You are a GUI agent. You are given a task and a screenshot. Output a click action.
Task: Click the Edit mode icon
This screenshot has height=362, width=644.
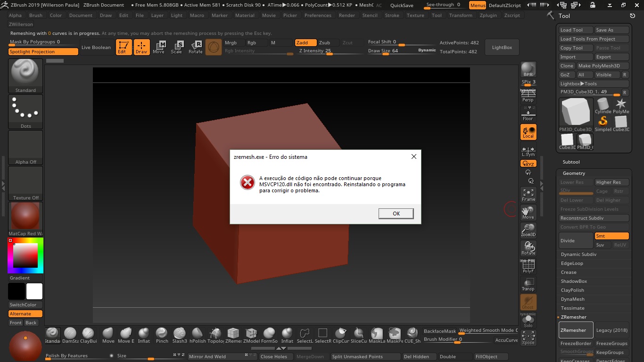pyautogui.click(x=124, y=47)
